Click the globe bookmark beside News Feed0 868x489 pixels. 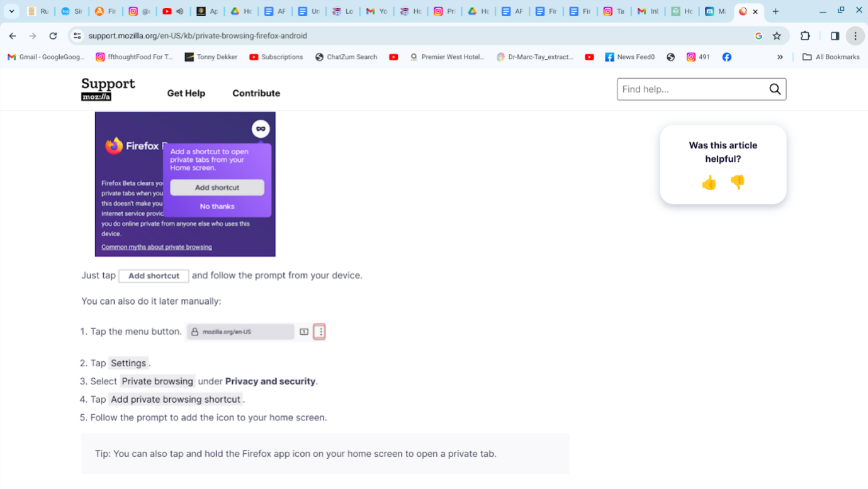[670, 57]
